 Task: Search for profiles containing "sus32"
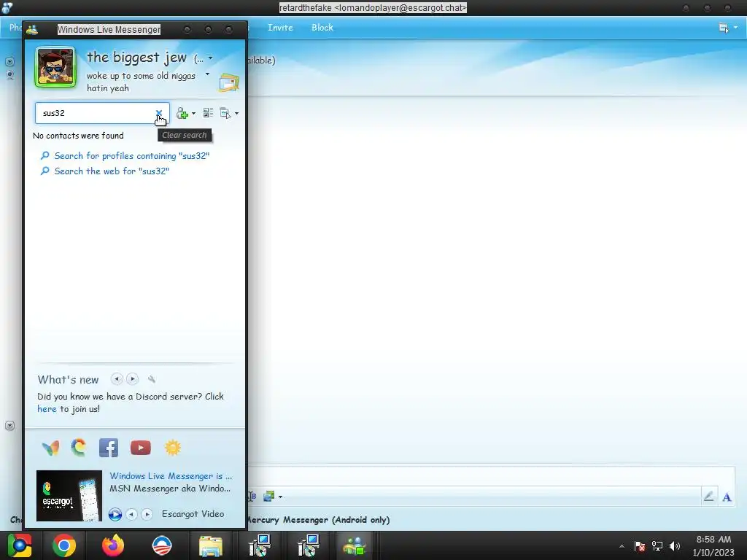coord(131,156)
